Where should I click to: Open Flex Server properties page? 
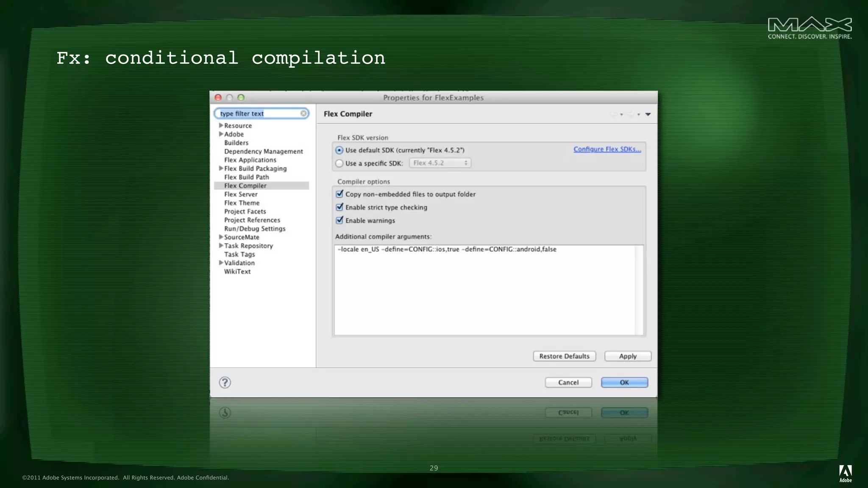click(241, 194)
